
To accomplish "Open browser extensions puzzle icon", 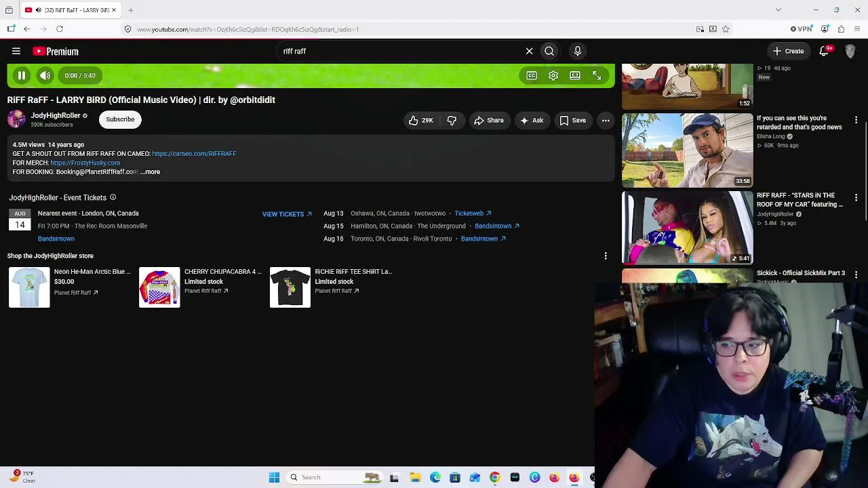I will click(841, 29).
